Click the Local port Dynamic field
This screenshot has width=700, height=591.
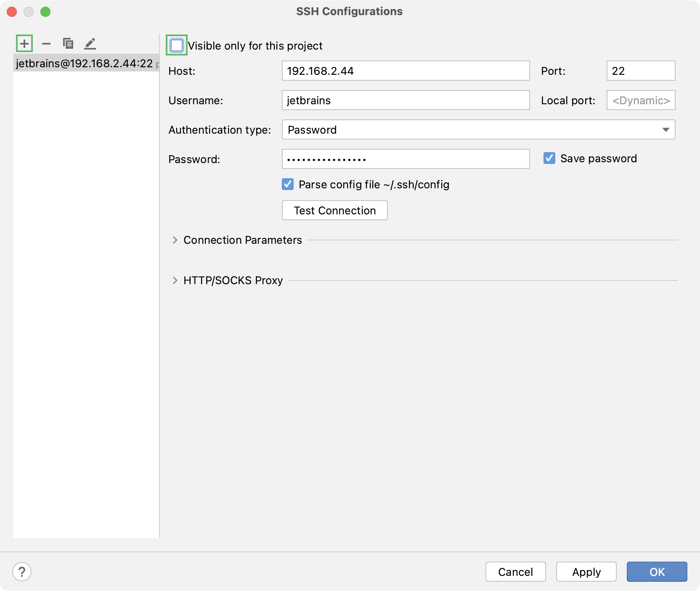click(640, 100)
